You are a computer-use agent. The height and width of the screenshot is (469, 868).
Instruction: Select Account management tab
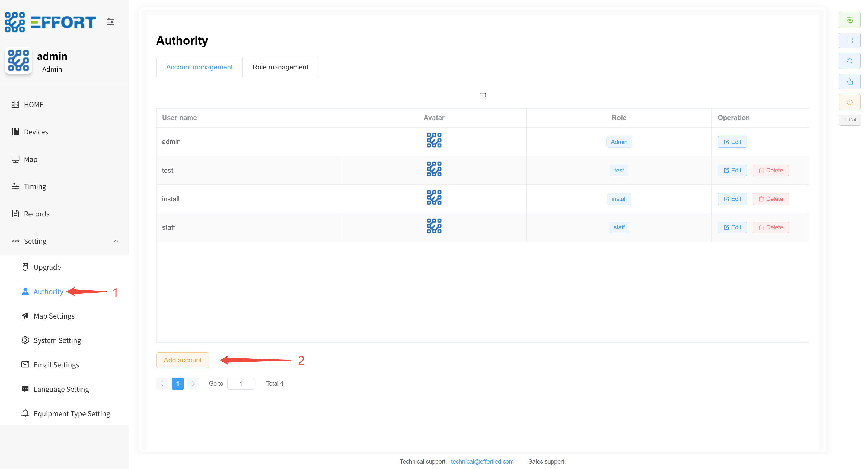(199, 67)
